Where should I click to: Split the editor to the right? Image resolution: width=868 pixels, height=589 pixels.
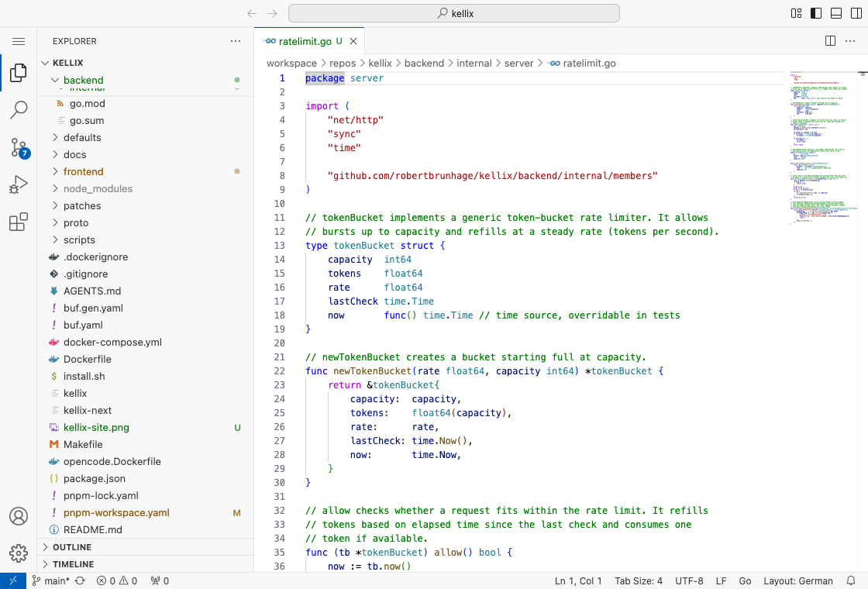pos(830,41)
